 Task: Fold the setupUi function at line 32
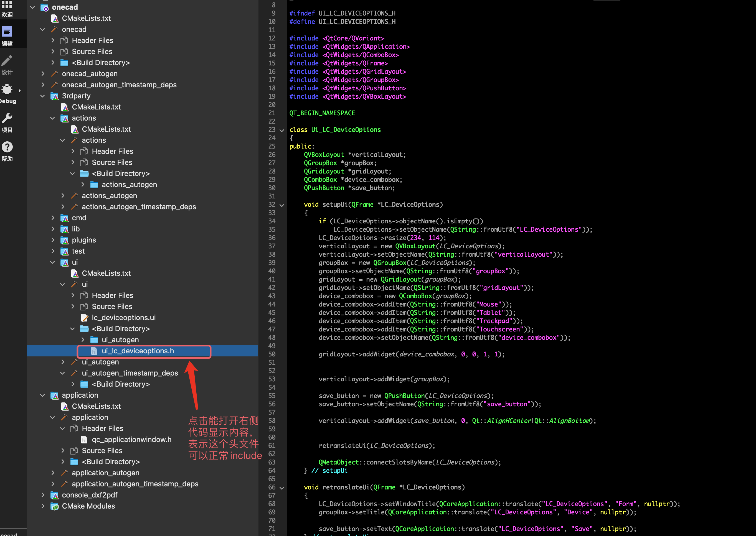[282, 205]
